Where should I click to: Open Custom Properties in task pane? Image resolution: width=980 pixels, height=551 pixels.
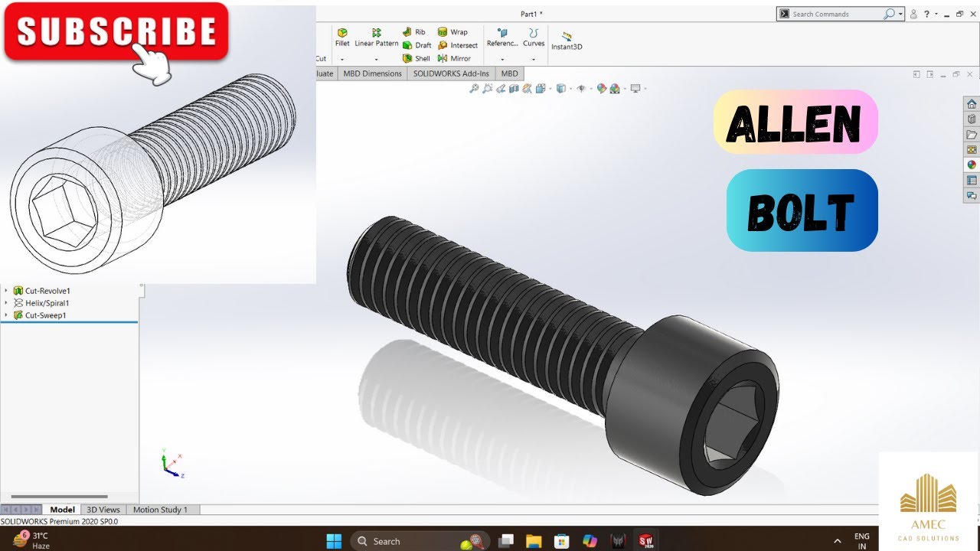coord(972,181)
